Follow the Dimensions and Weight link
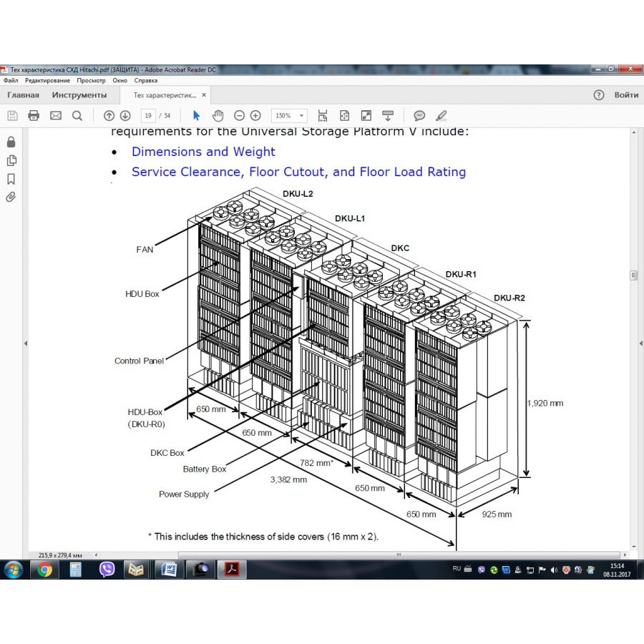Viewport: 644px width, 644px height. click(x=203, y=152)
